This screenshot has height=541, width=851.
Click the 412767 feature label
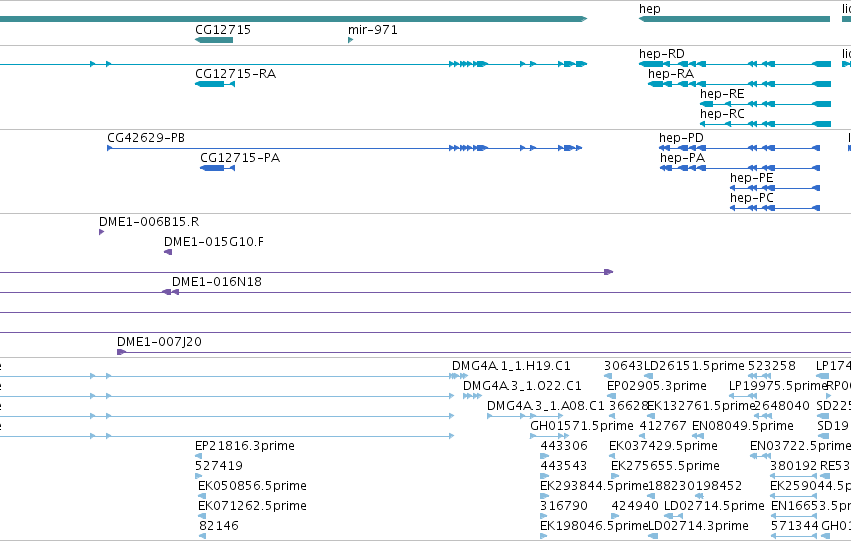[x=663, y=426]
